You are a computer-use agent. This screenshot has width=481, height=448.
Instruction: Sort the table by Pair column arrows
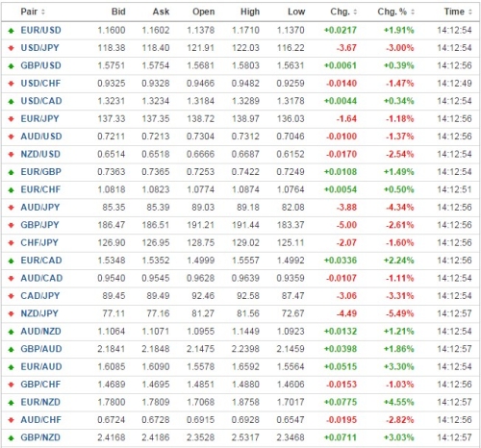[43, 12]
